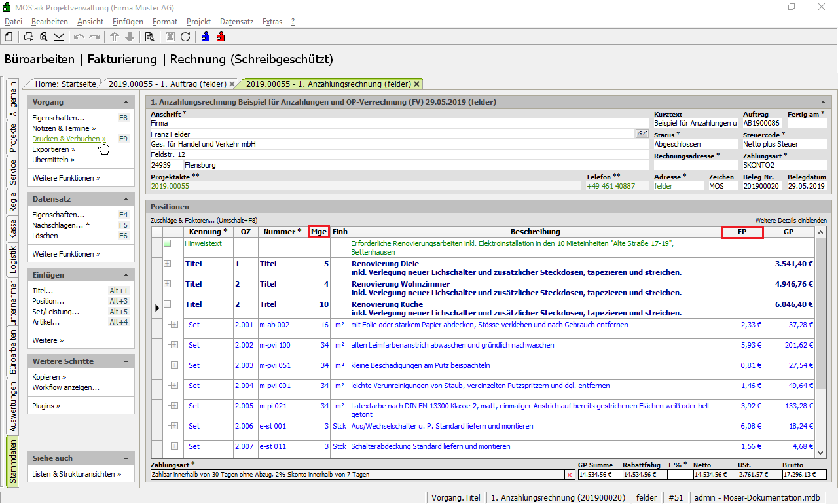Collapse the Renovierung Küche title row
Viewport: 838px width, 504px height.
[x=167, y=304]
